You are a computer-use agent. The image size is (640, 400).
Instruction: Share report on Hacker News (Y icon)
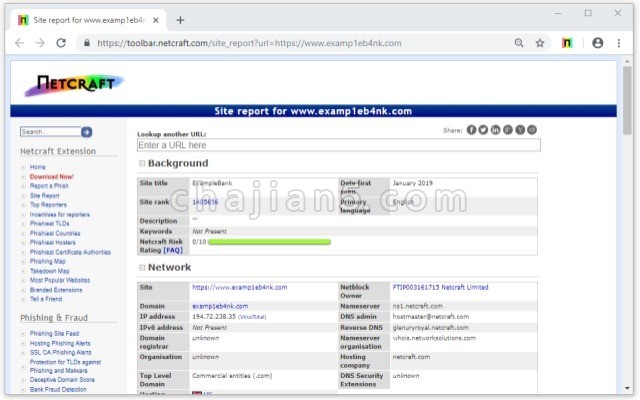pyautogui.click(x=520, y=130)
